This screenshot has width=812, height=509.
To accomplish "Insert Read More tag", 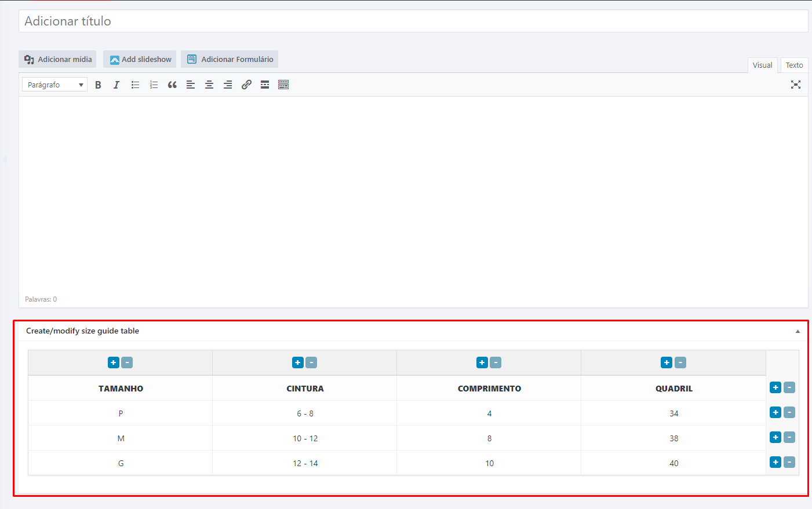I will coord(265,85).
